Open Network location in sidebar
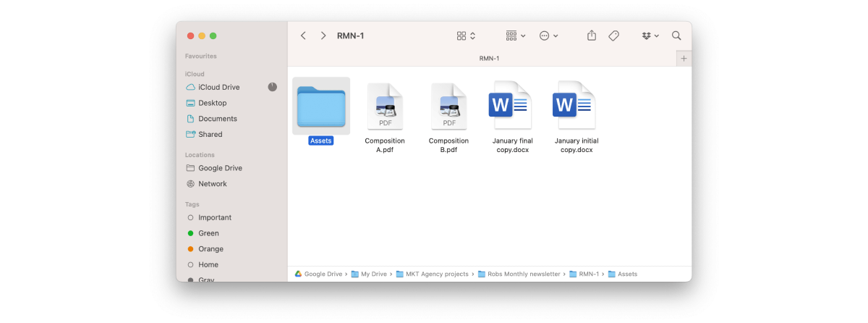Viewport: 868px width, 323px height. pyautogui.click(x=206, y=184)
